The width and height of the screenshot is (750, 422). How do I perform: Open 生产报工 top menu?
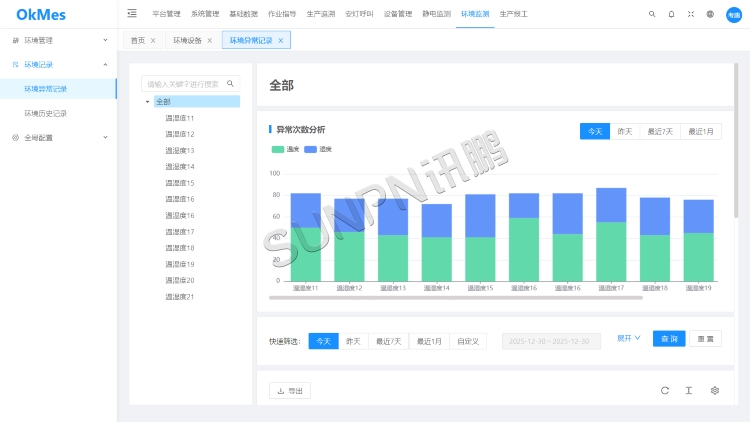point(514,14)
